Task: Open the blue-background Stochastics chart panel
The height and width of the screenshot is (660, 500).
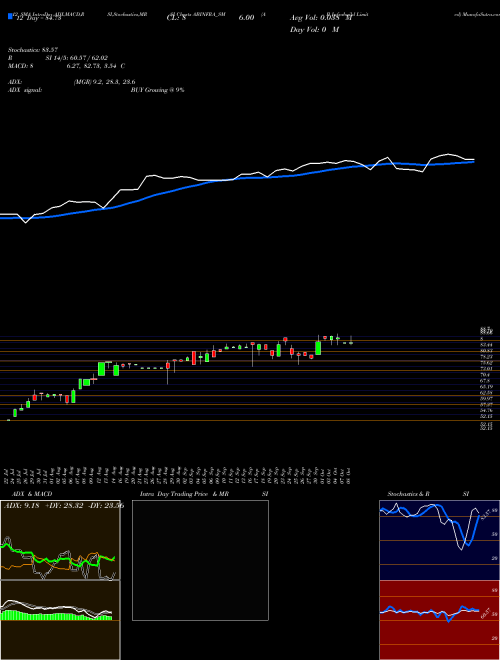Action: point(439,540)
